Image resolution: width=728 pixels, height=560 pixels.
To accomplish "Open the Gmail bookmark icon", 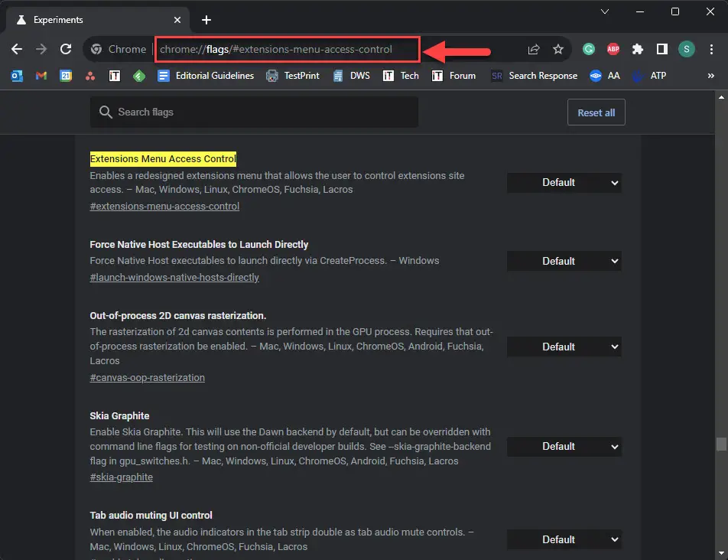I will coord(41,76).
